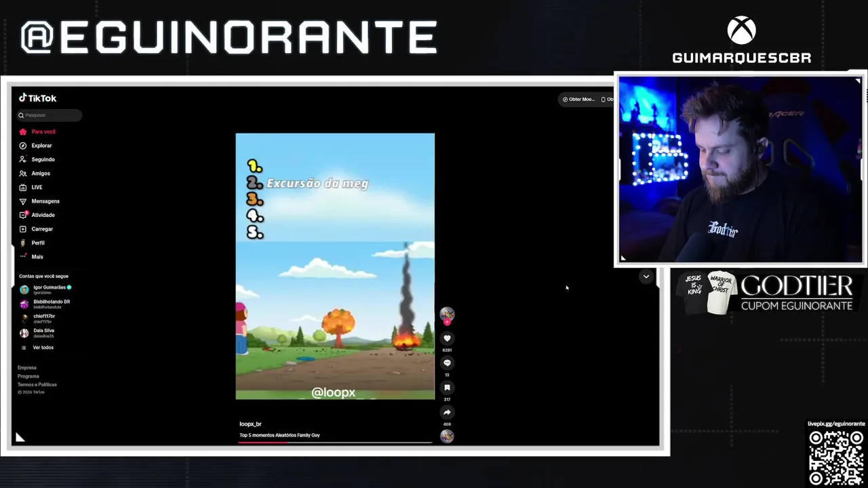This screenshot has height=488, width=868.
Task: Share the video with the arrow icon
Action: pos(447,412)
